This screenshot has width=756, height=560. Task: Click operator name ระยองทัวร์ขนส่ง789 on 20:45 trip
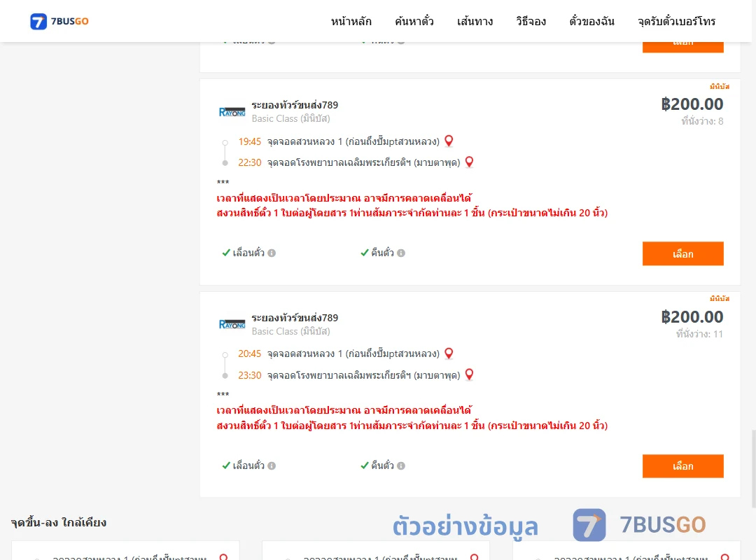tap(295, 317)
